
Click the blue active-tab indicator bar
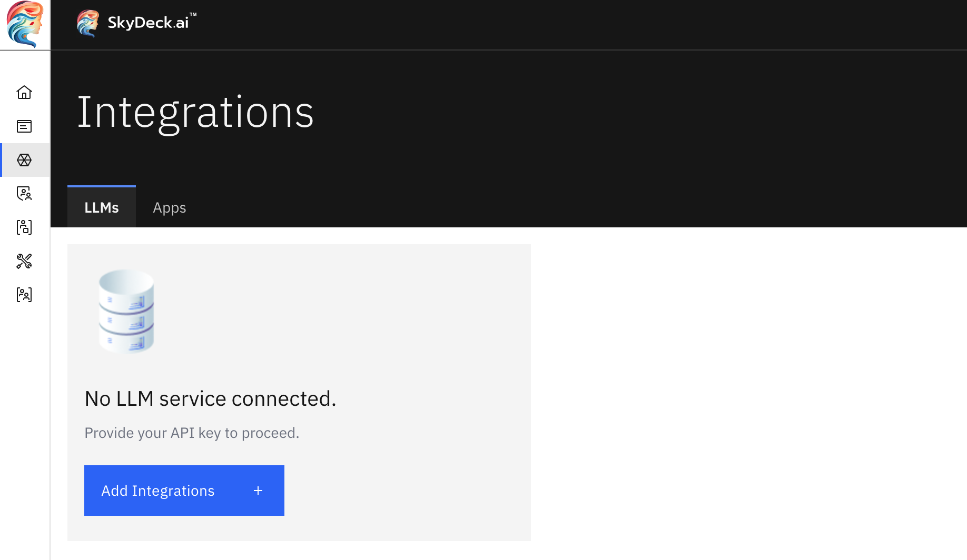101,186
